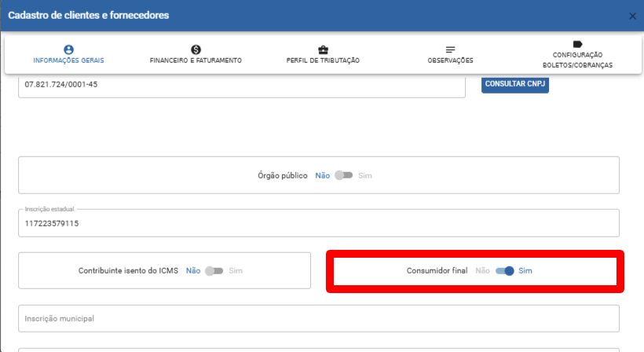Viewport: 644px width, 352px height.
Task: Select "Sim" label for Consumidor final
Action: coord(525,270)
